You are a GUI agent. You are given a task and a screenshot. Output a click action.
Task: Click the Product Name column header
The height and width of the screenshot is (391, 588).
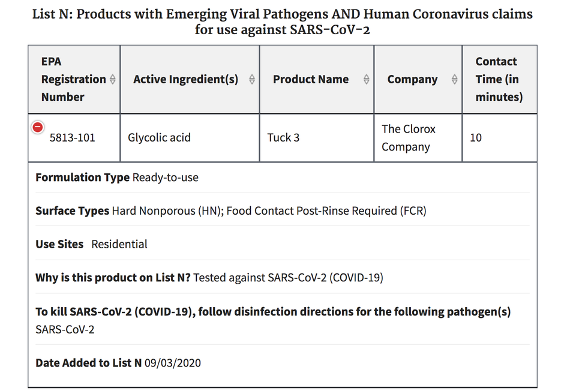317,80
